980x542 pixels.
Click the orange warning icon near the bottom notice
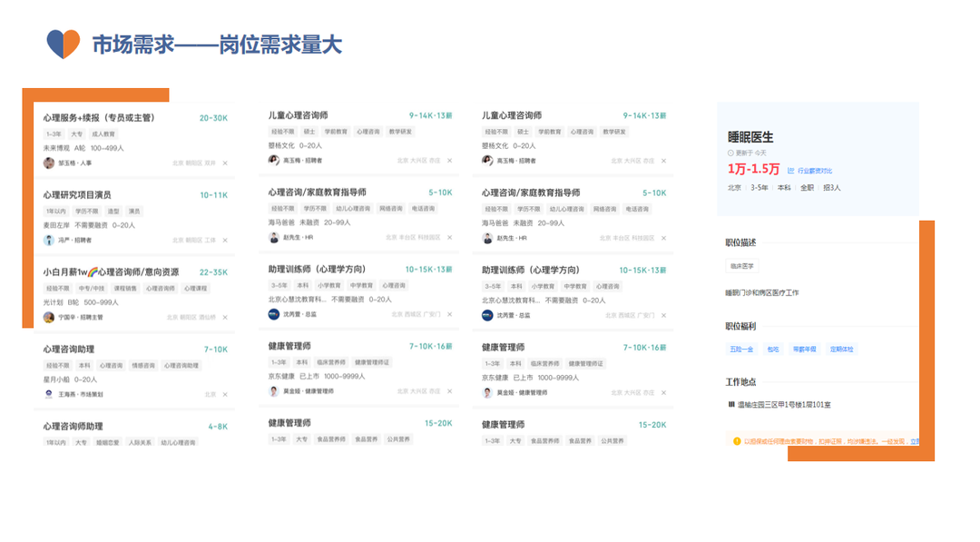click(x=737, y=441)
